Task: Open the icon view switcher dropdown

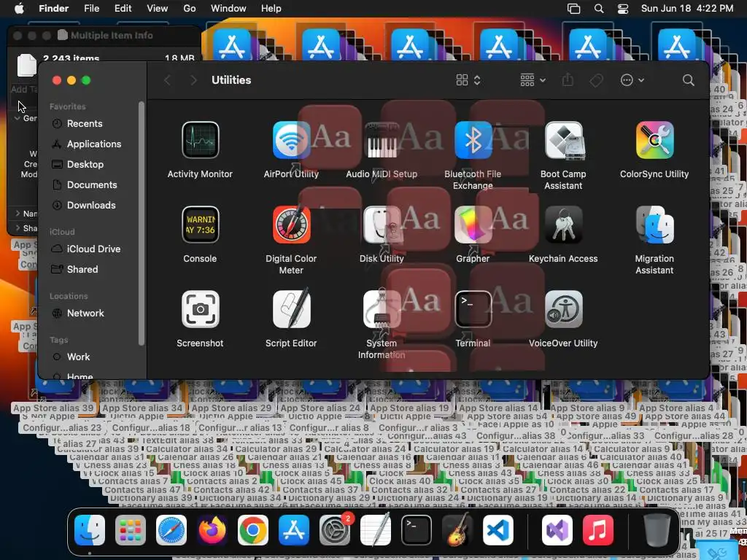Action: (468, 80)
